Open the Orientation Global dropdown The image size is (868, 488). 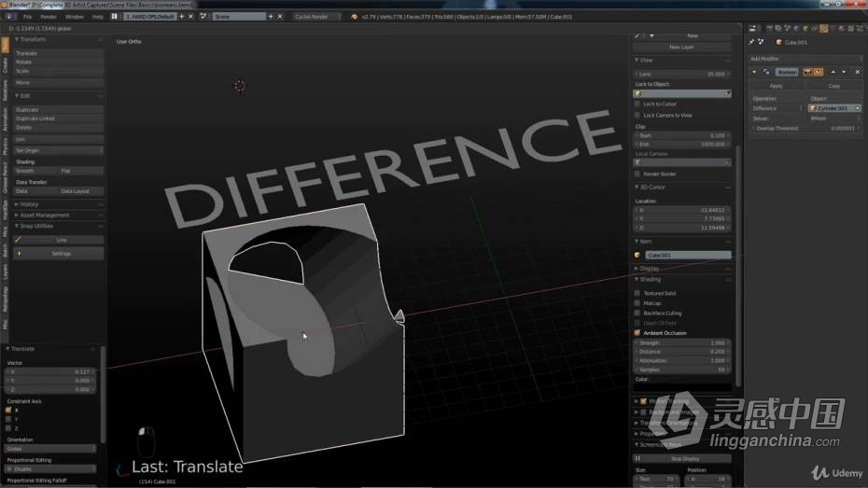pyautogui.click(x=50, y=449)
